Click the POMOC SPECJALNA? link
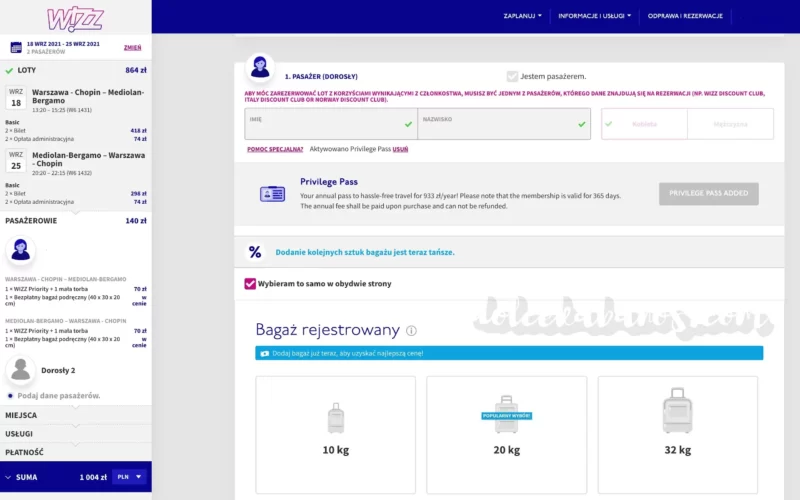This screenshot has width=800, height=500. [x=275, y=149]
